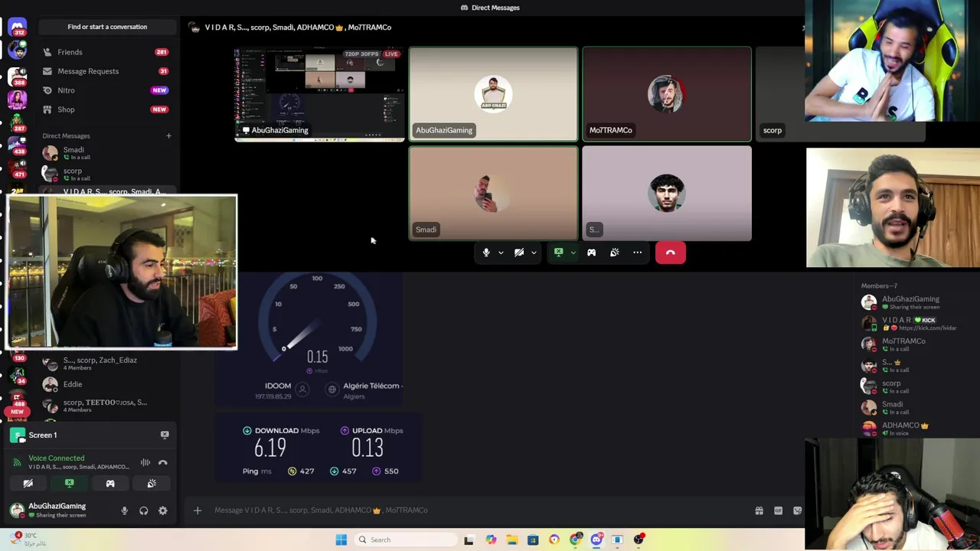Toggle camera button in voice panel

28,484
